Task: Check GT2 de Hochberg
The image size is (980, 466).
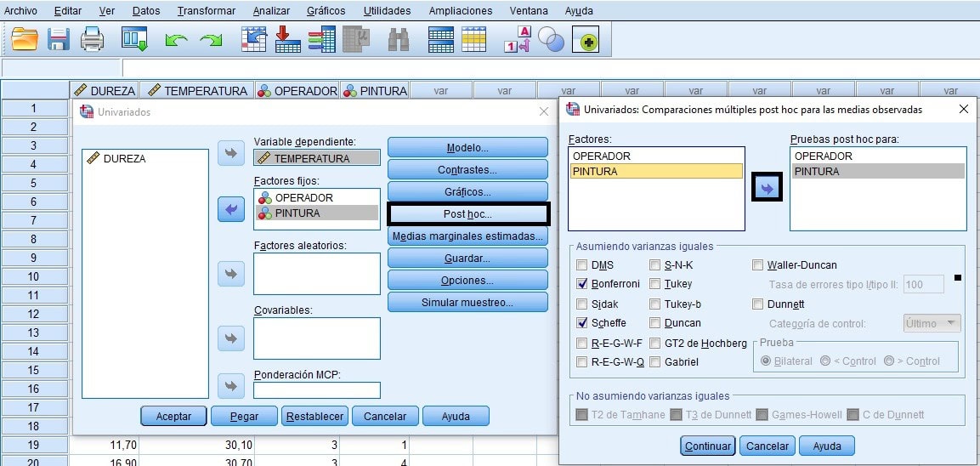Action: [x=655, y=343]
